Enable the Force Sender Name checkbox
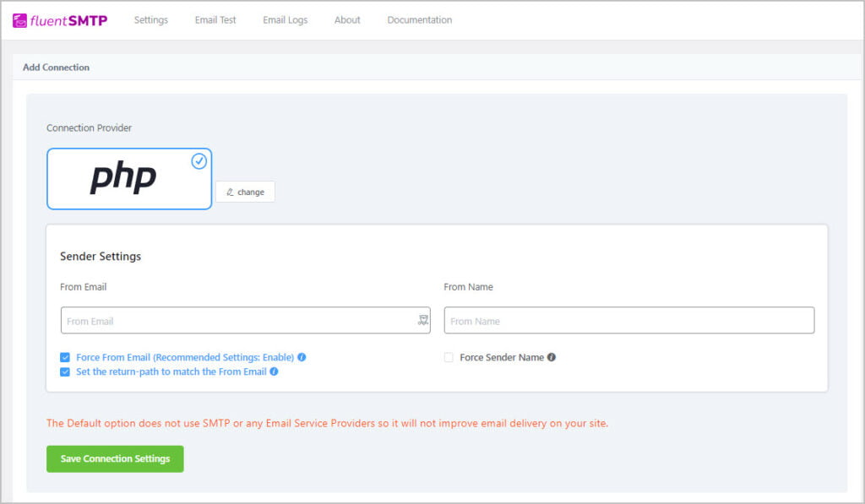865x504 pixels. [x=448, y=357]
